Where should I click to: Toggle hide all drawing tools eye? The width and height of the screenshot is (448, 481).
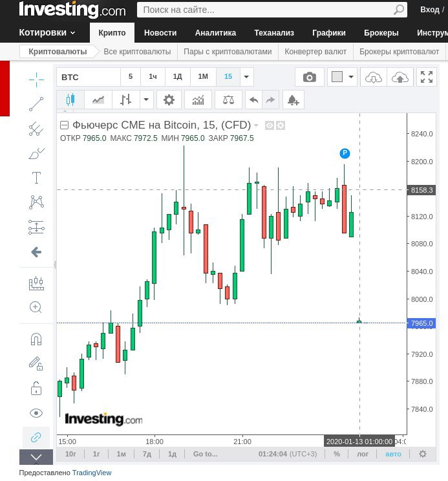coord(36,413)
